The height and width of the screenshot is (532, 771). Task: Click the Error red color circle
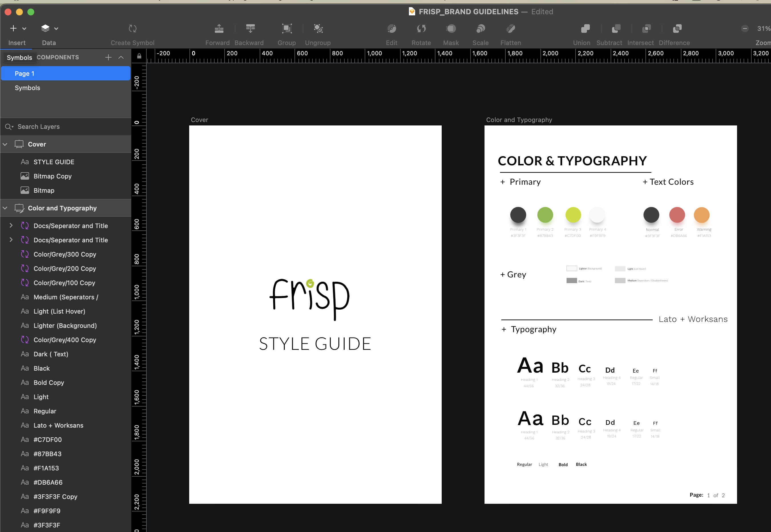tap(677, 215)
